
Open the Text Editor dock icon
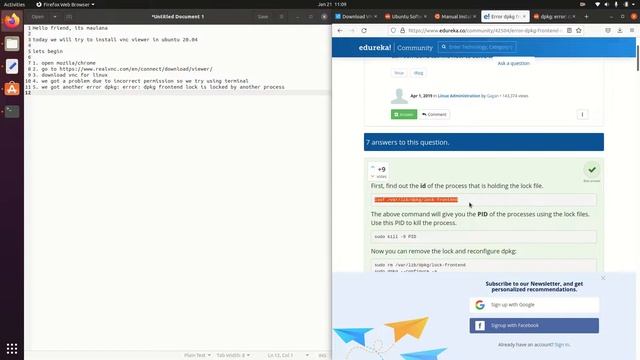[12, 66]
